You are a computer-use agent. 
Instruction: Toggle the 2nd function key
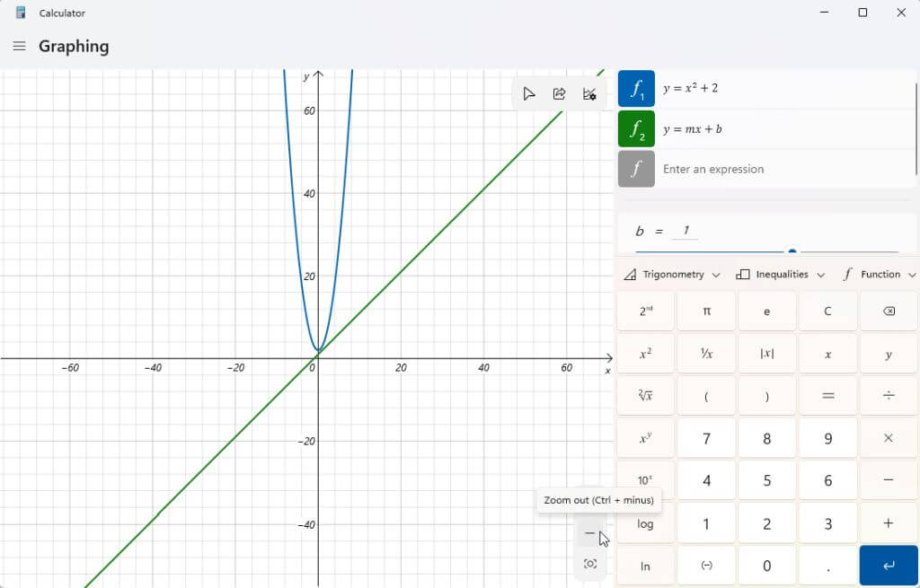tap(645, 312)
